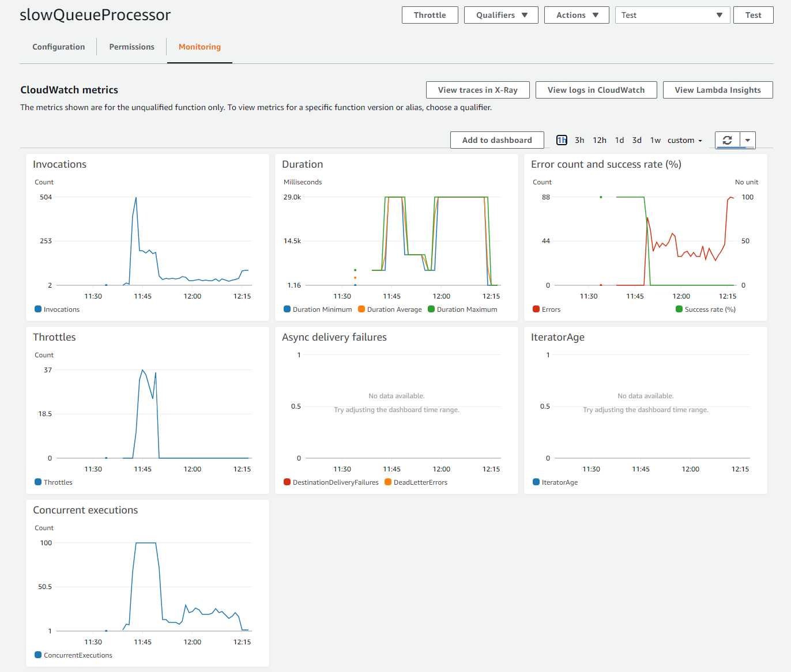Screen dimensions: 791x672
Task: Switch to the Configuration tab
Action: (x=58, y=47)
